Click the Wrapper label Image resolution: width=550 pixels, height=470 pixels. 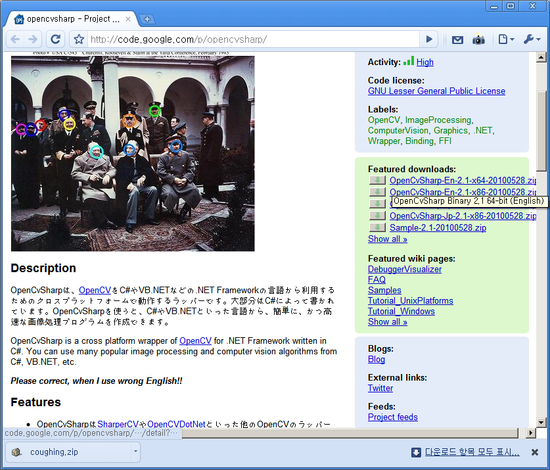[384, 141]
